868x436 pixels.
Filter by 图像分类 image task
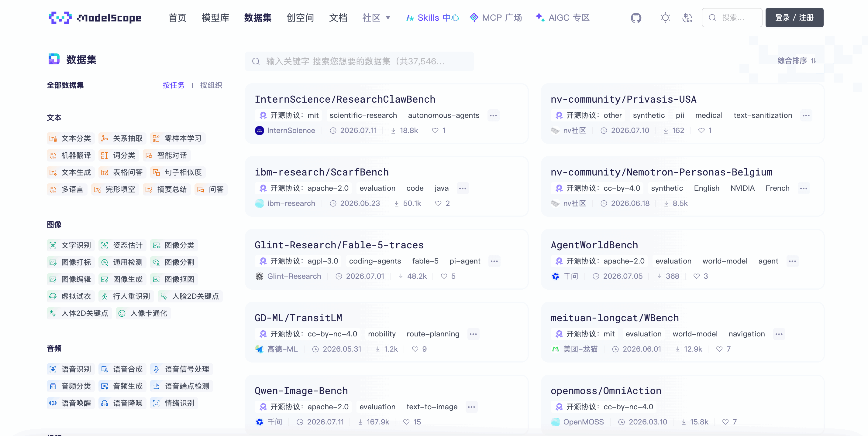(174, 245)
